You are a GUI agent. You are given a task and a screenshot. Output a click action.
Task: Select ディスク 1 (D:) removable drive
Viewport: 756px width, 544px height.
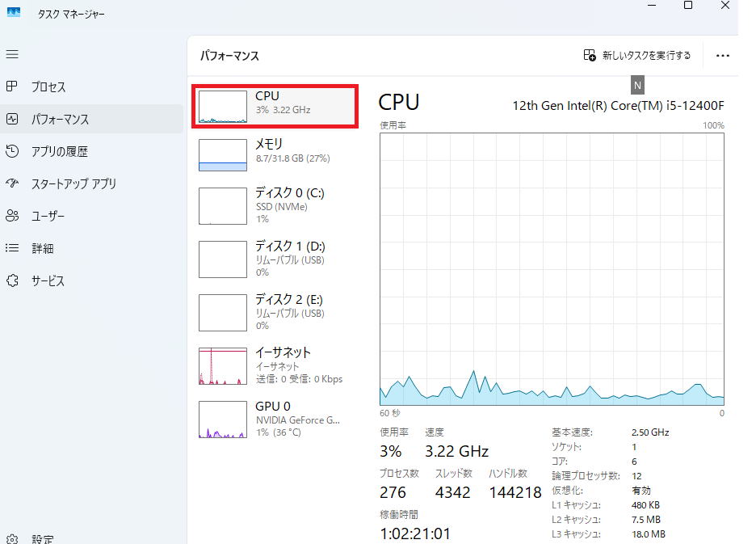coord(275,259)
